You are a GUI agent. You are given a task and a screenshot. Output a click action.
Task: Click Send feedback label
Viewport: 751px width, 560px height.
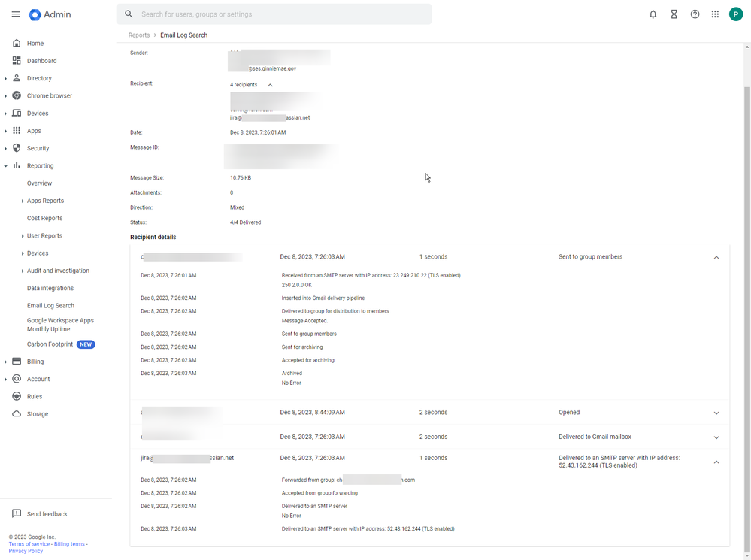coord(47,514)
